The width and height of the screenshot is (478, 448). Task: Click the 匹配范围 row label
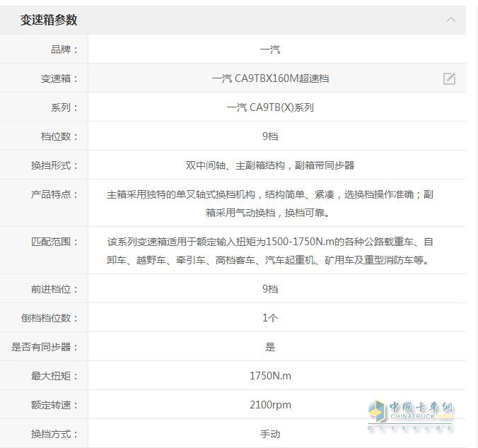point(55,242)
